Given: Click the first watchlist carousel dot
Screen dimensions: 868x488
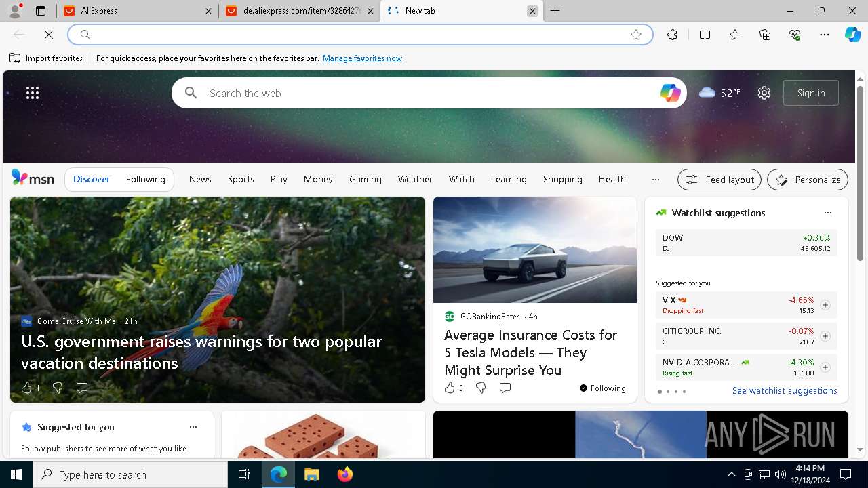Looking at the screenshot, I should 659,392.
